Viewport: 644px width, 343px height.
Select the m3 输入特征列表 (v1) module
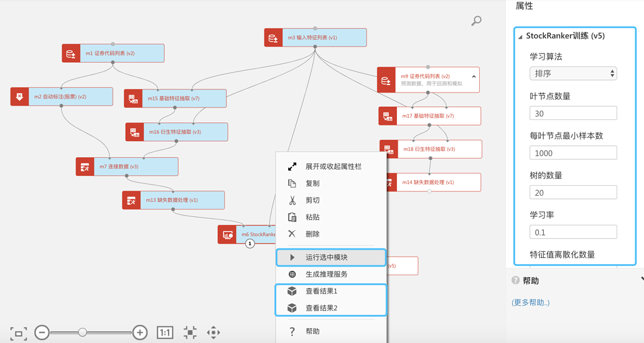click(315, 38)
